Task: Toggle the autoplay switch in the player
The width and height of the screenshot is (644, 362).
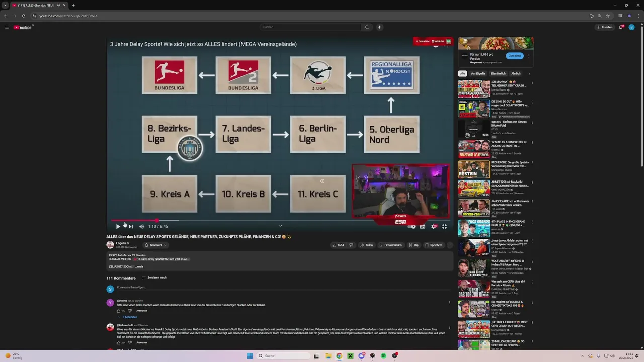Action: (x=412, y=227)
